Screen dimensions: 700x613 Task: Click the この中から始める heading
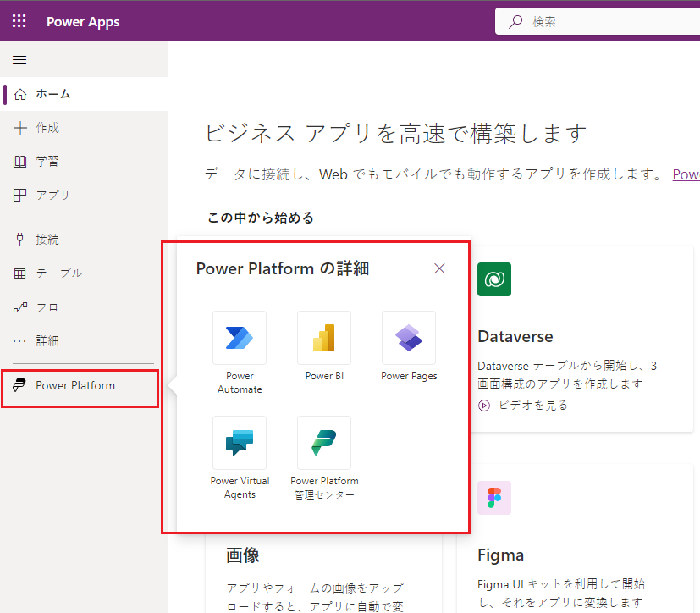pos(261,218)
